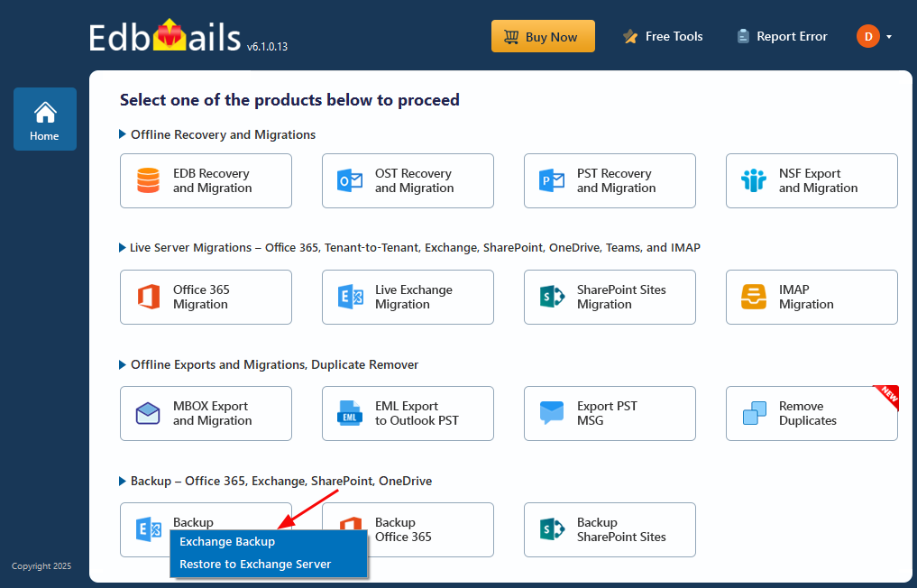Click the EDB Recovery database icon
The width and height of the screenshot is (917, 588).
click(x=148, y=180)
